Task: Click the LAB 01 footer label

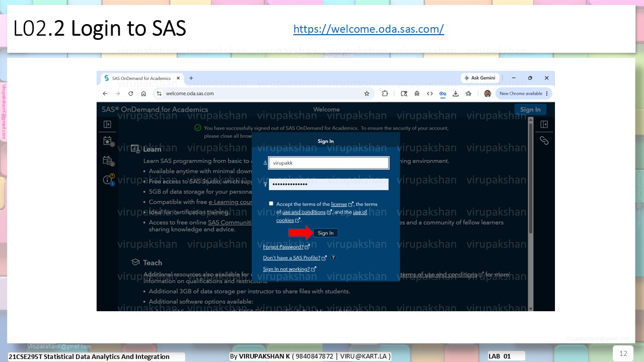Action: click(500, 356)
